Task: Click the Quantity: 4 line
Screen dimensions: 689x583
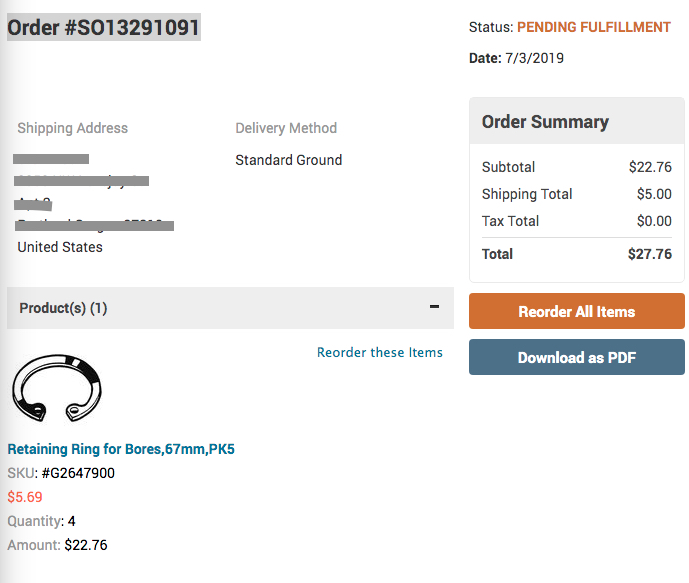Action: tap(41, 521)
